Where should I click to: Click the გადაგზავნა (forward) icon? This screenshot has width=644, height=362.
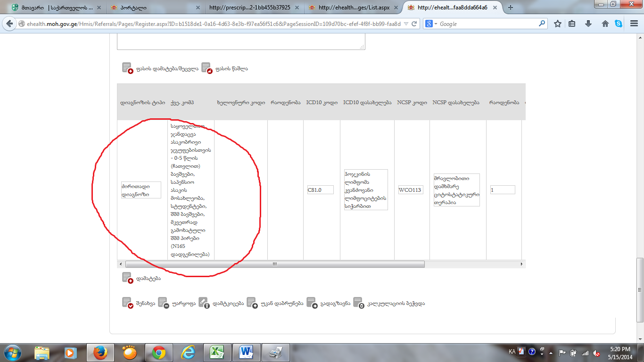[312, 303]
